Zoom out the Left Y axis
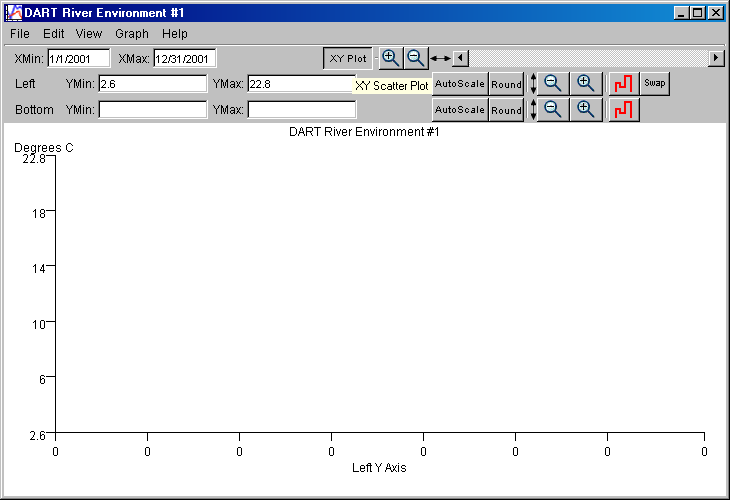 pyautogui.click(x=553, y=84)
